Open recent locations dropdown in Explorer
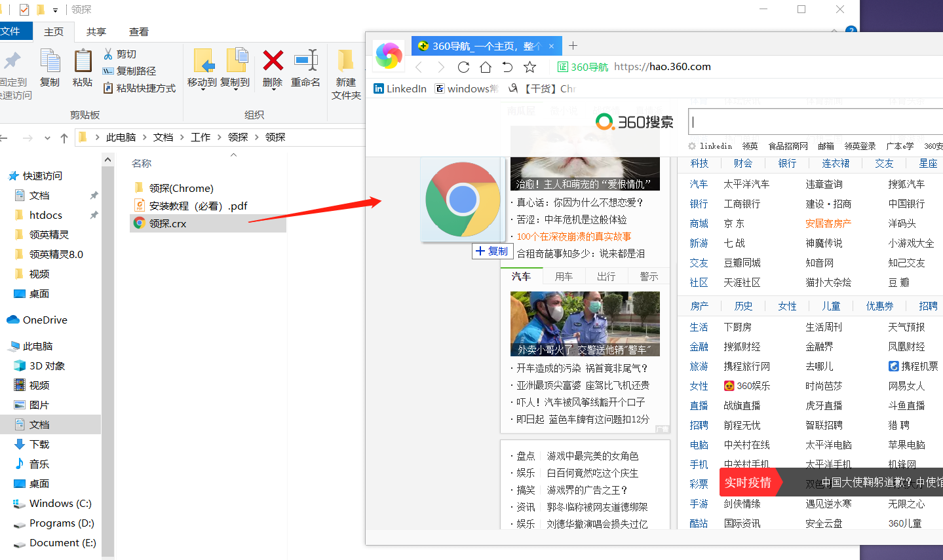Image resolution: width=943 pixels, height=560 pixels. click(47, 138)
